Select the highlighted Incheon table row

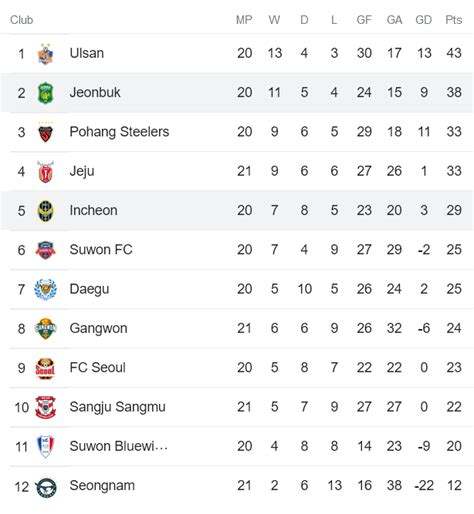point(237,211)
